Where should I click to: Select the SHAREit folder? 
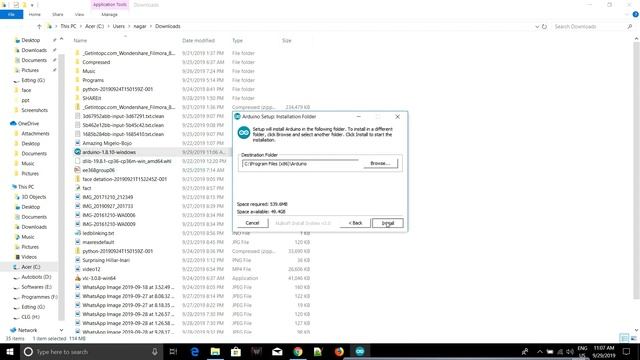pyautogui.click(x=92, y=98)
